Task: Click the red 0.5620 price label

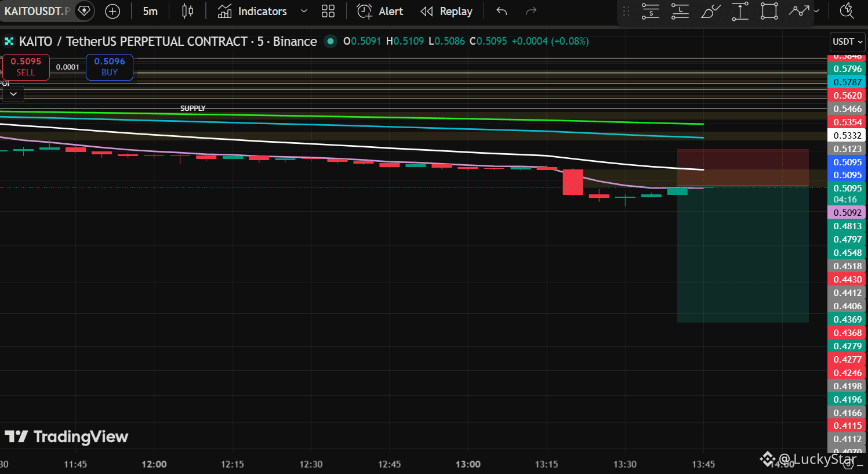Action: click(x=847, y=96)
